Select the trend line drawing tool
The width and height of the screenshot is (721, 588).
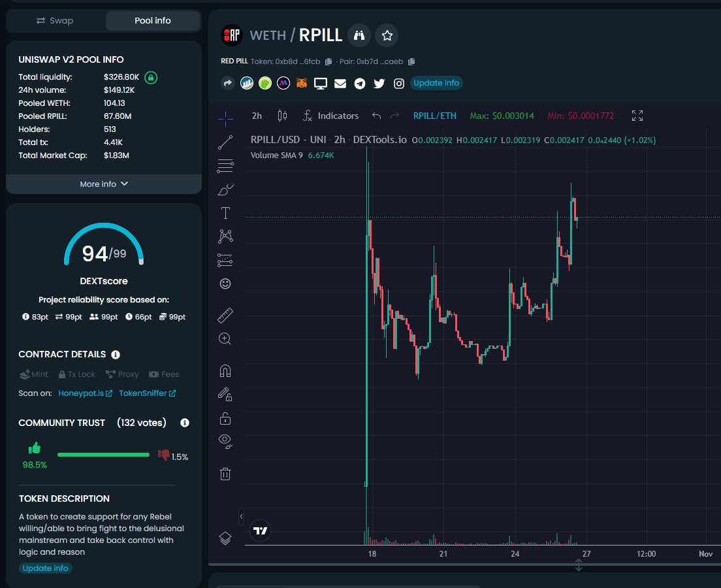pos(225,142)
